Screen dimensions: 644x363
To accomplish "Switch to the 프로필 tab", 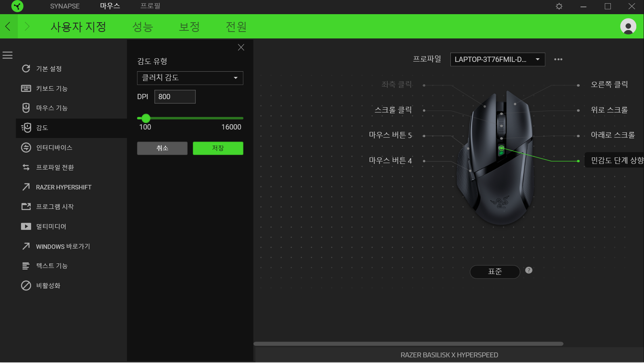I will (150, 6).
